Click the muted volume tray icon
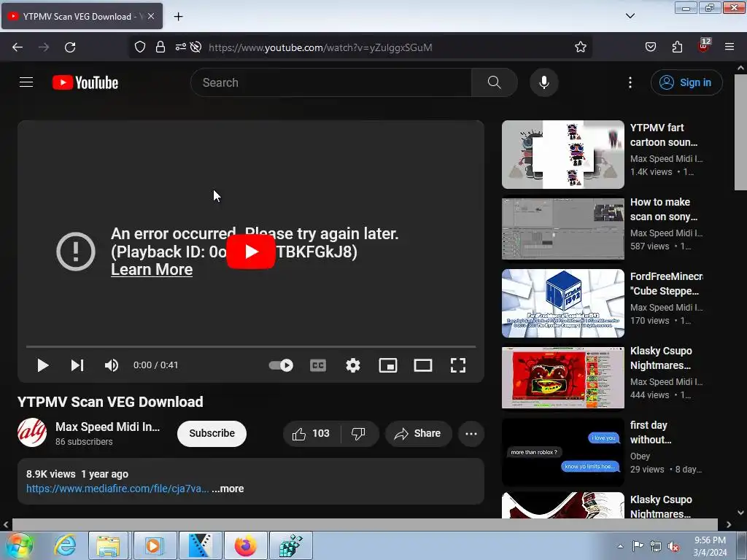Screen dimensions: 747x560 tap(673, 546)
